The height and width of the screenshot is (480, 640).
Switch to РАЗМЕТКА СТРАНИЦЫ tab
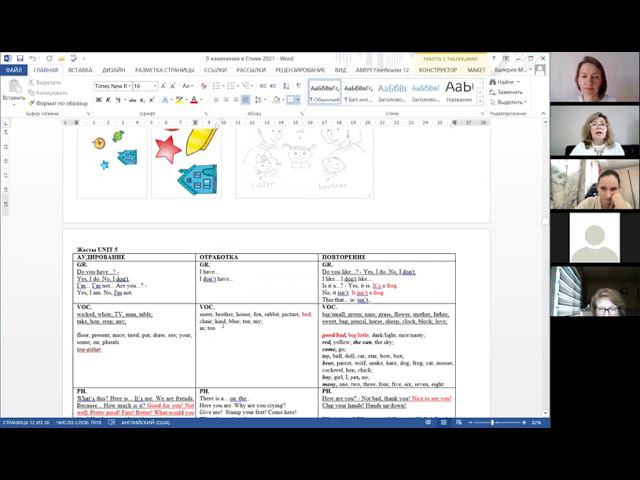point(164,70)
